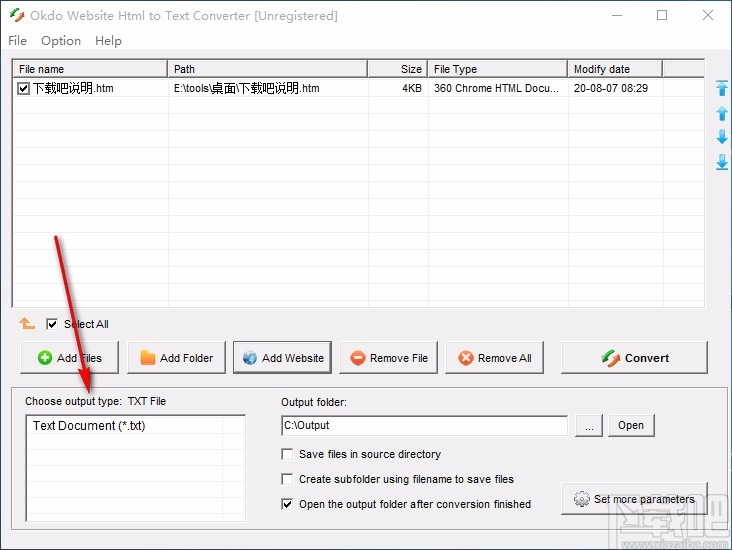Screen dimensions: 732x550
Task: Sort list by Path column header
Action: (x=267, y=69)
